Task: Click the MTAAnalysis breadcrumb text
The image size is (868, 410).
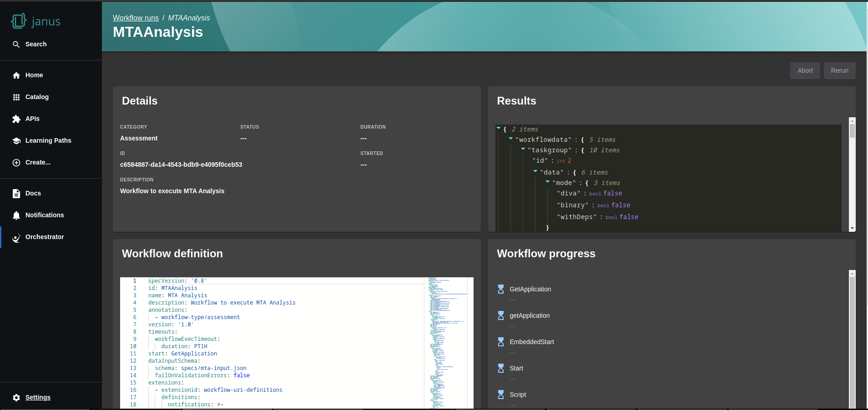Action: pyautogui.click(x=189, y=18)
